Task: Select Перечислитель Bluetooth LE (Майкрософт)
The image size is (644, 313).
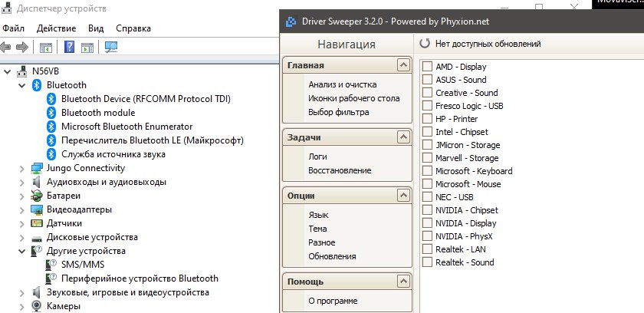Action: point(153,140)
